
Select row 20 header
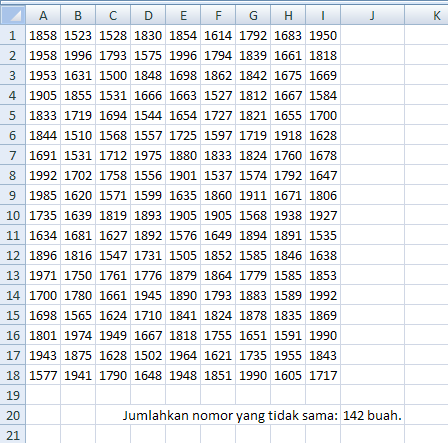[13, 415]
